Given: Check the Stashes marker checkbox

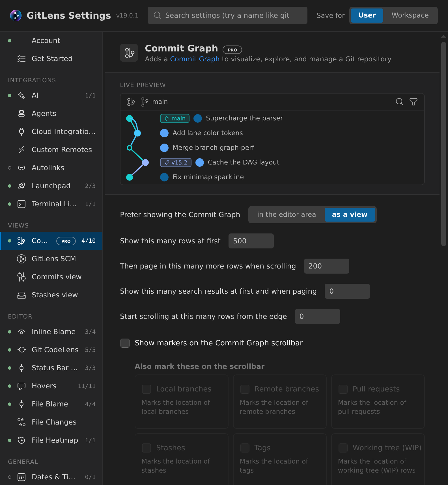Looking at the screenshot, I should click(146, 448).
